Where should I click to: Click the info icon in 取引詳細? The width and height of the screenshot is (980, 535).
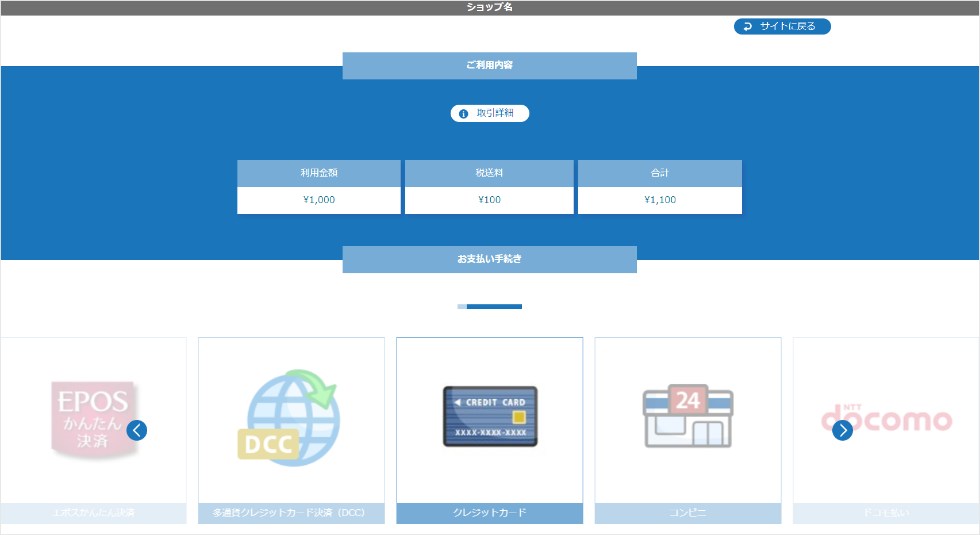click(463, 114)
